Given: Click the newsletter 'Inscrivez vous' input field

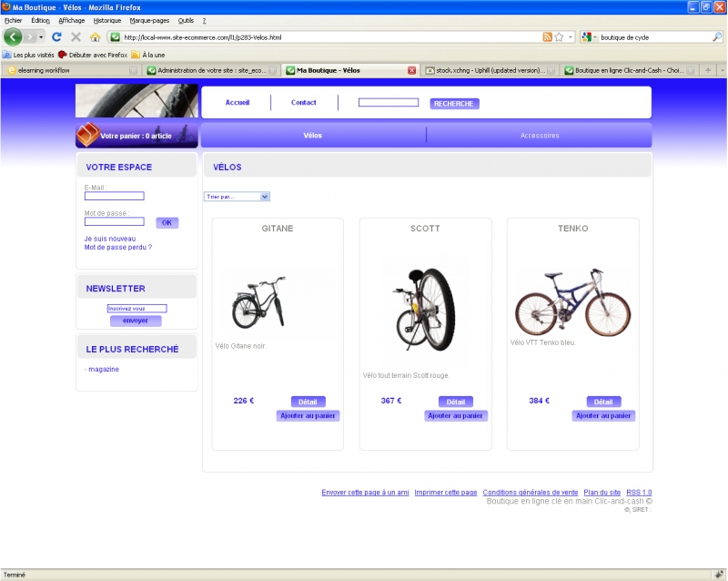Looking at the screenshot, I should (137, 308).
